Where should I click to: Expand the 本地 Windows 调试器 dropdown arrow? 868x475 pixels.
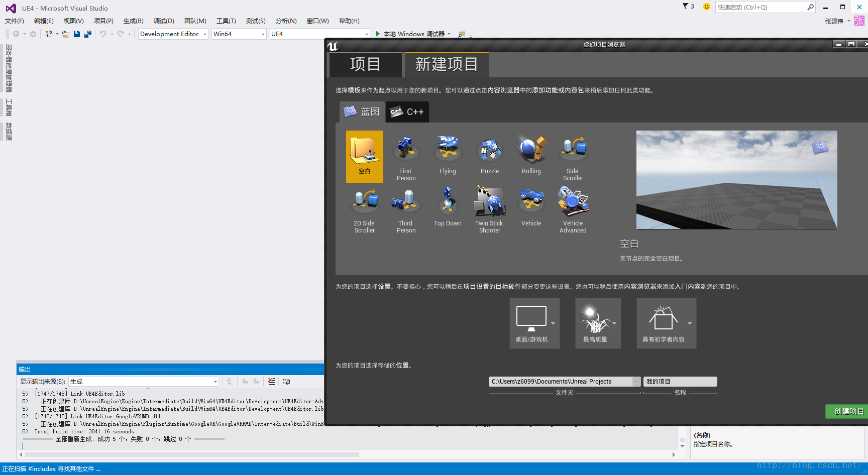click(x=449, y=34)
